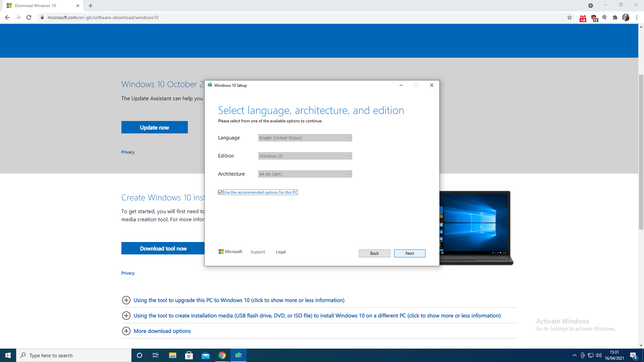Open the red extension with 12 badge
The image size is (644, 362).
[x=594, y=18]
